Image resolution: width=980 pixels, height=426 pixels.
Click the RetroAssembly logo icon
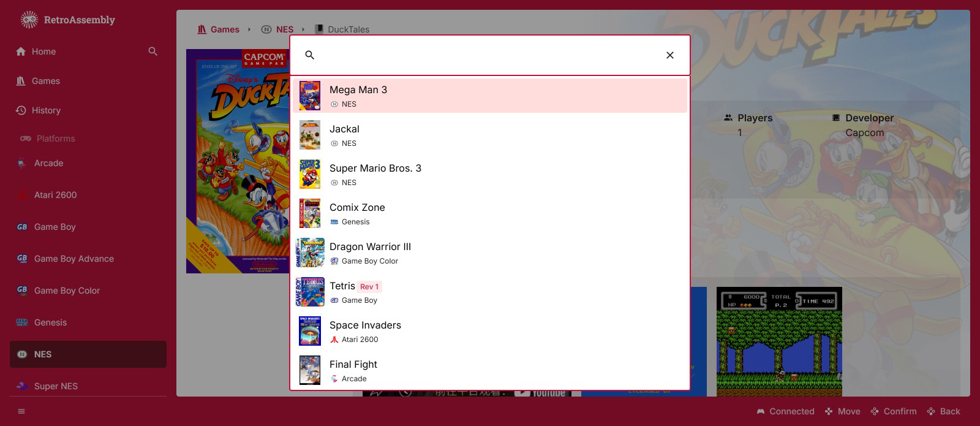tap(29, 20)
